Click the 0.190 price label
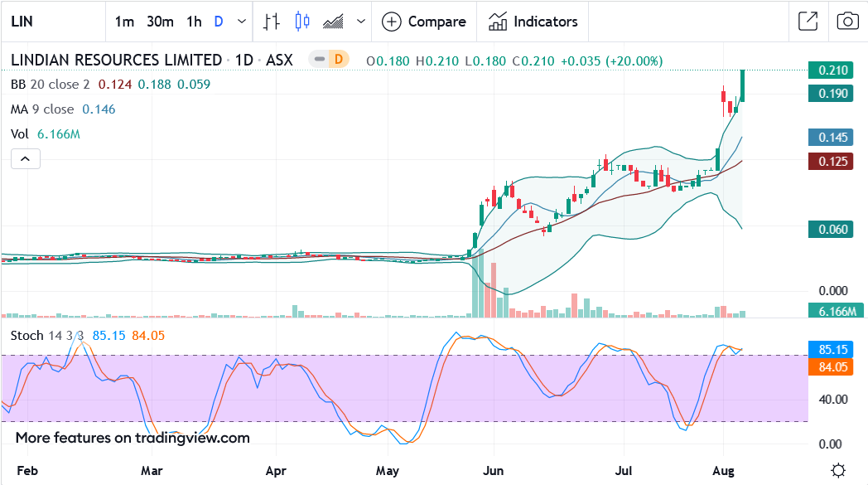 831,93
